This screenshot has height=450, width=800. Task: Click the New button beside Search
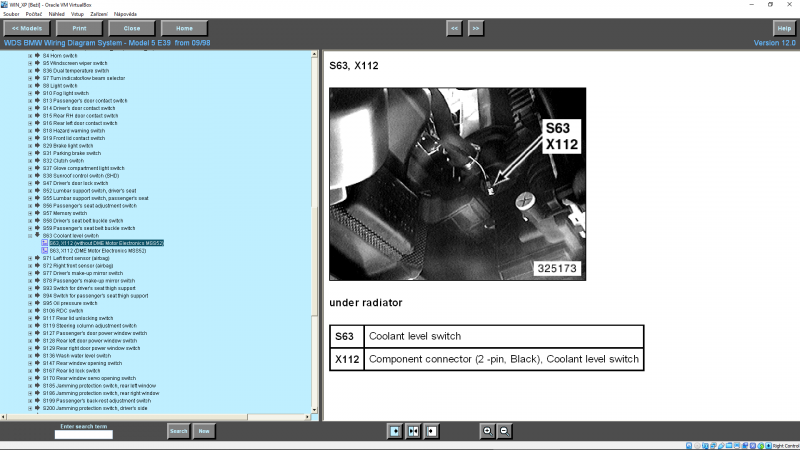pos(204,431)
